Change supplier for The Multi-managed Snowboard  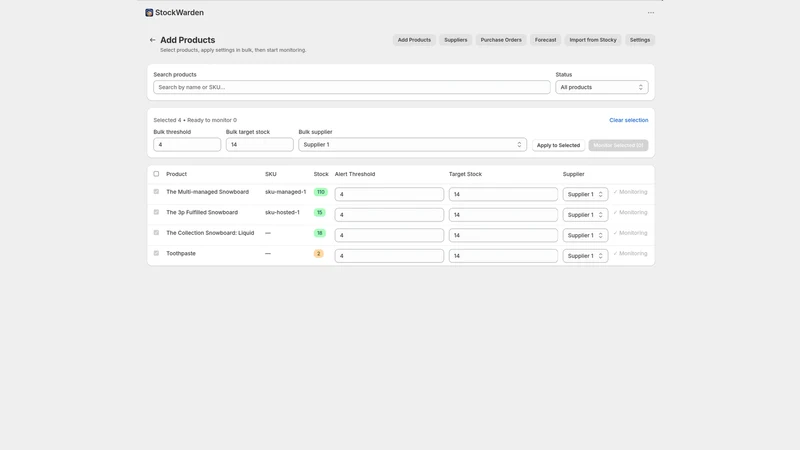click(585, 194)
